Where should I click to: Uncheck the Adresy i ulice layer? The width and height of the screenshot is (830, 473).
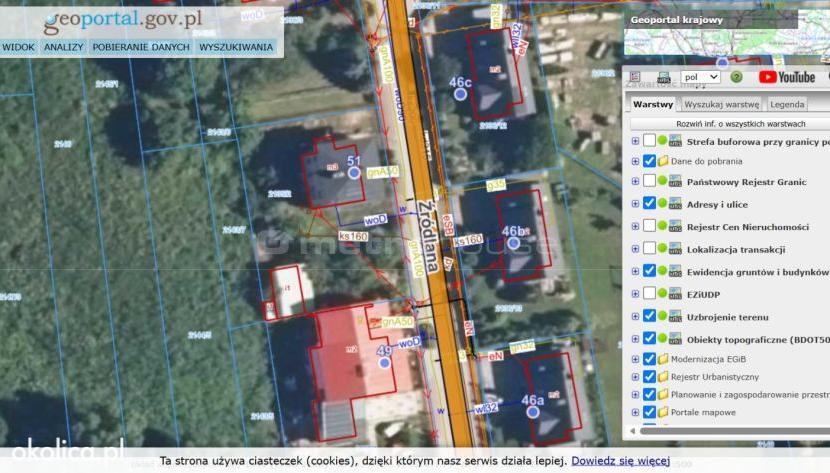pos(649,204)
